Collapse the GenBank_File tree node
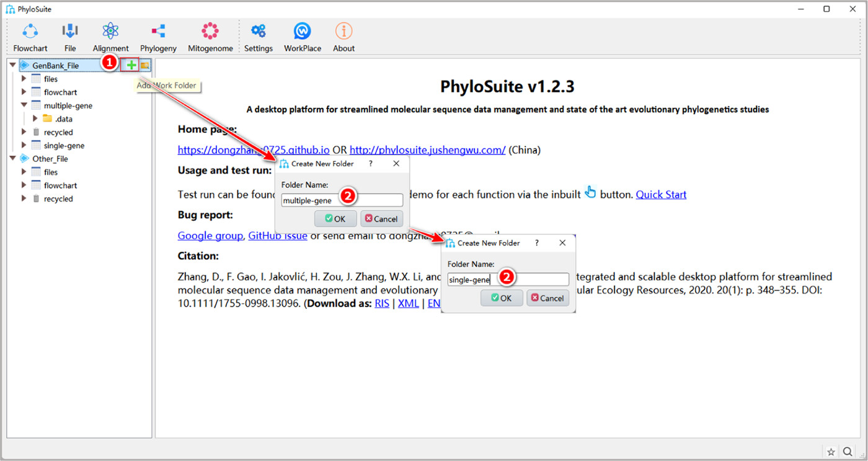The height and width of the screenshot is (461, 868). tap(12, 65)
